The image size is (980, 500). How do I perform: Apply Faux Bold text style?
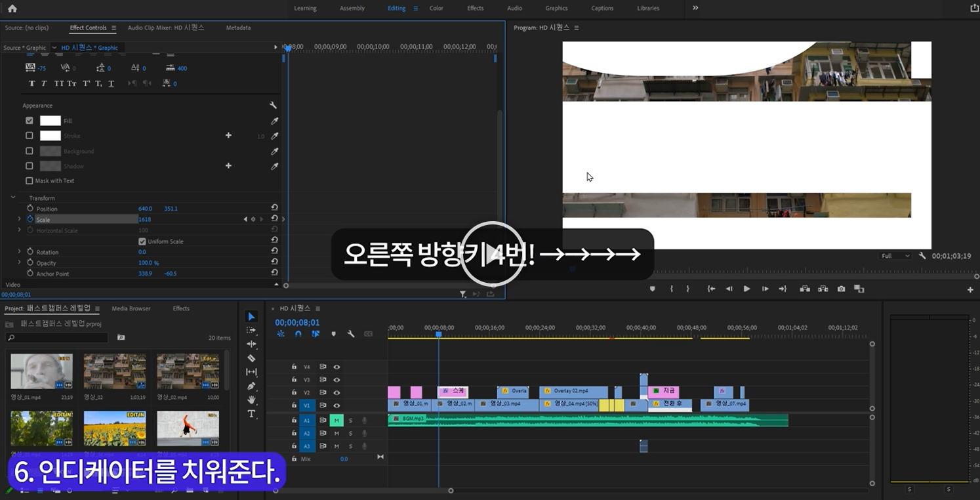coord(31,83)
